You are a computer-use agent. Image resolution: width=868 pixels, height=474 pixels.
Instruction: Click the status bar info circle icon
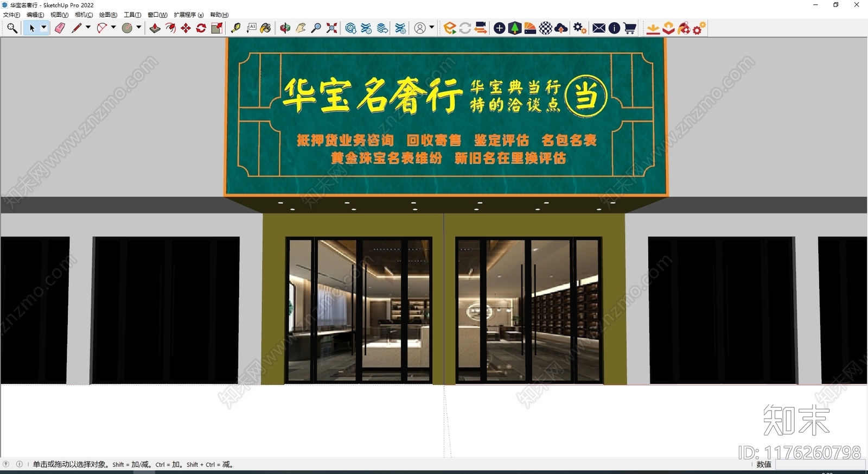click(20, 464)
